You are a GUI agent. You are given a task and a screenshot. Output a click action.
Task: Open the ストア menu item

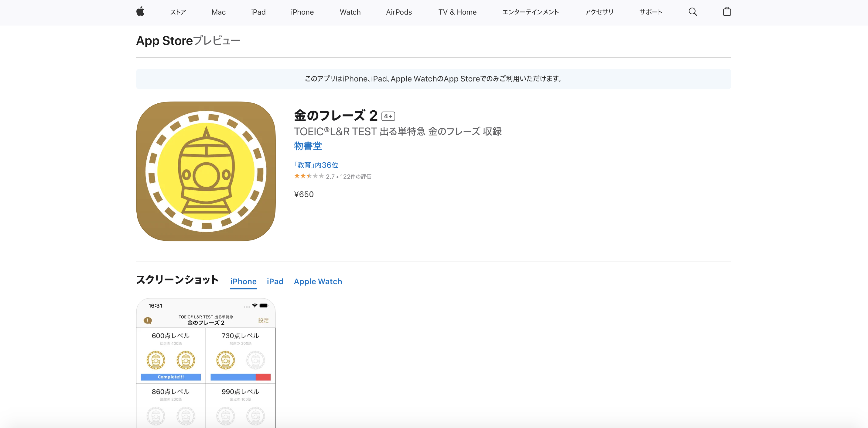[178, 12]
